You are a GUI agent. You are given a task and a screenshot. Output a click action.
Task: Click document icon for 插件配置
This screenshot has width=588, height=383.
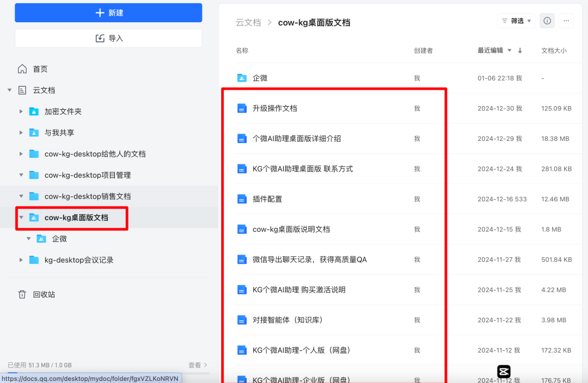pyautogui.click(x=242, y=199)
